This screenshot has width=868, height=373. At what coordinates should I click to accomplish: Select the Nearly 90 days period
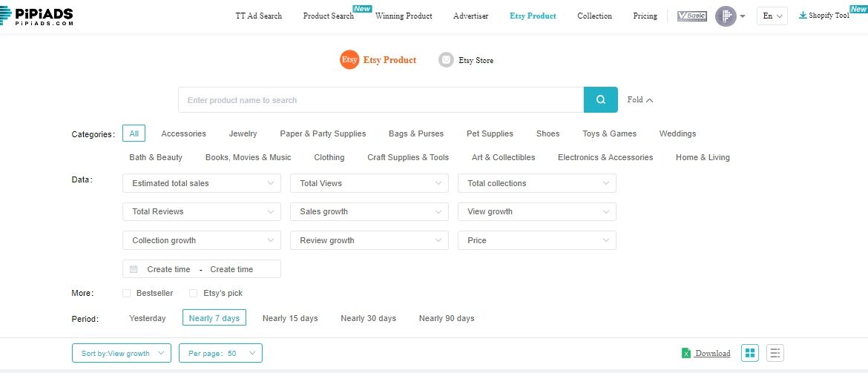coord(447,318)
